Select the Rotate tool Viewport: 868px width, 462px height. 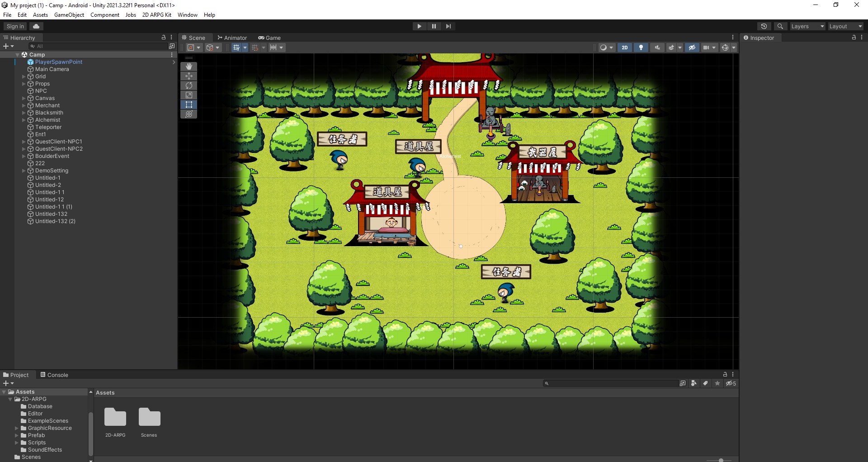[x=189, y=86]
